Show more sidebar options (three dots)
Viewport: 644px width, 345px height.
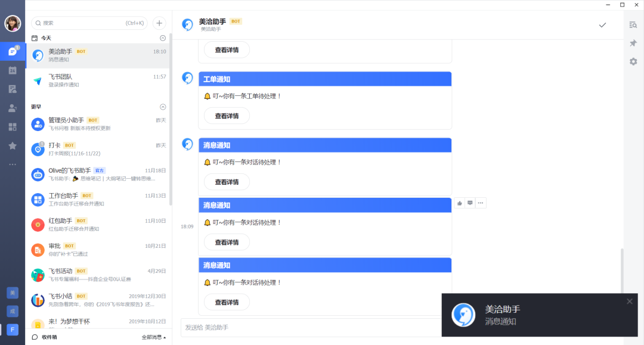point(13,164)
